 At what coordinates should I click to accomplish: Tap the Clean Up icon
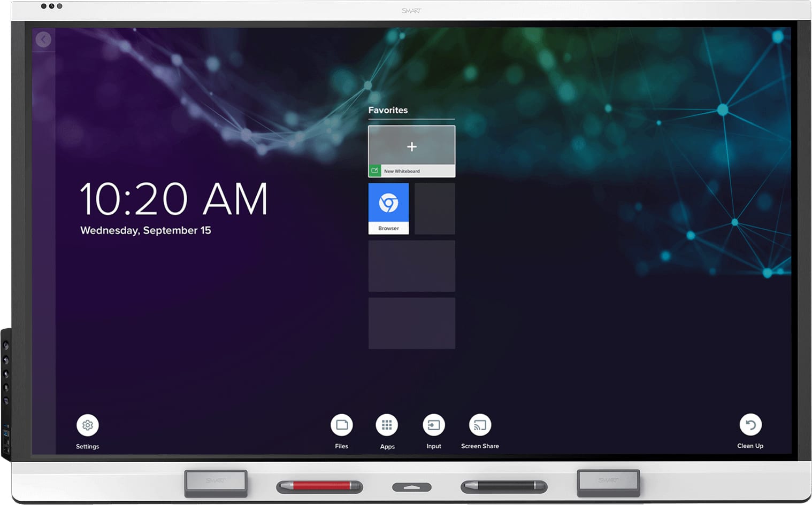coord(750,425)
